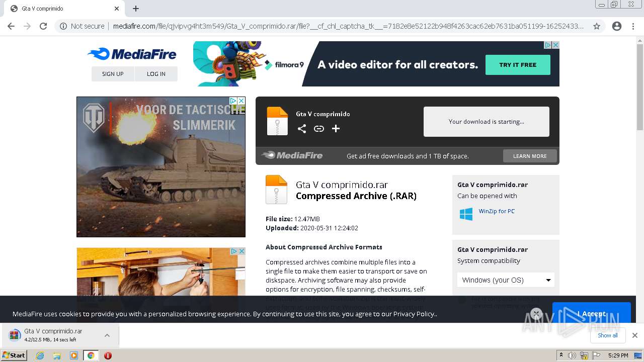
Task: Click the File size: 12.47MB text
Action: [293, 219]
